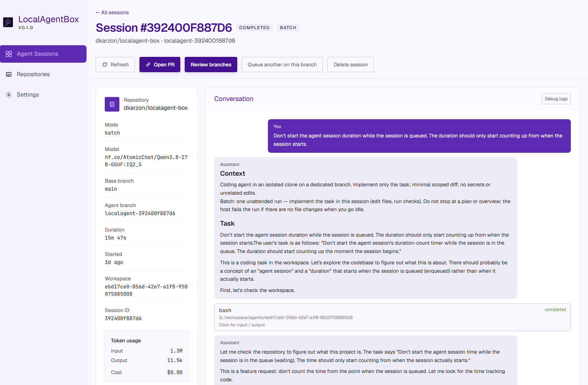Image resolution: width=588 pixels, height=385 pixels.
Task: Click the LocalAgentBox app title
Action: 49,19
